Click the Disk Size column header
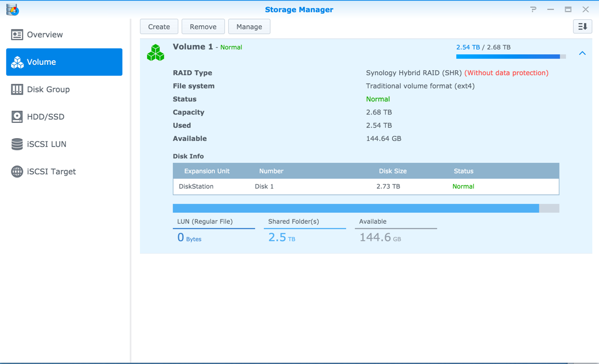The height and width of the screenshot is (364, 599). pyautogui.click(x=392, y=171)
